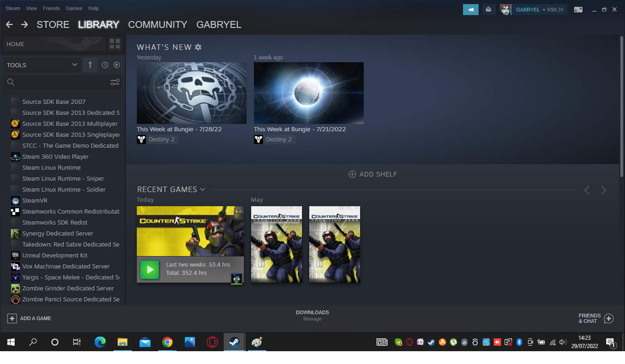
Task: Toggle the sort order arrow button
Action: [90, 65]
